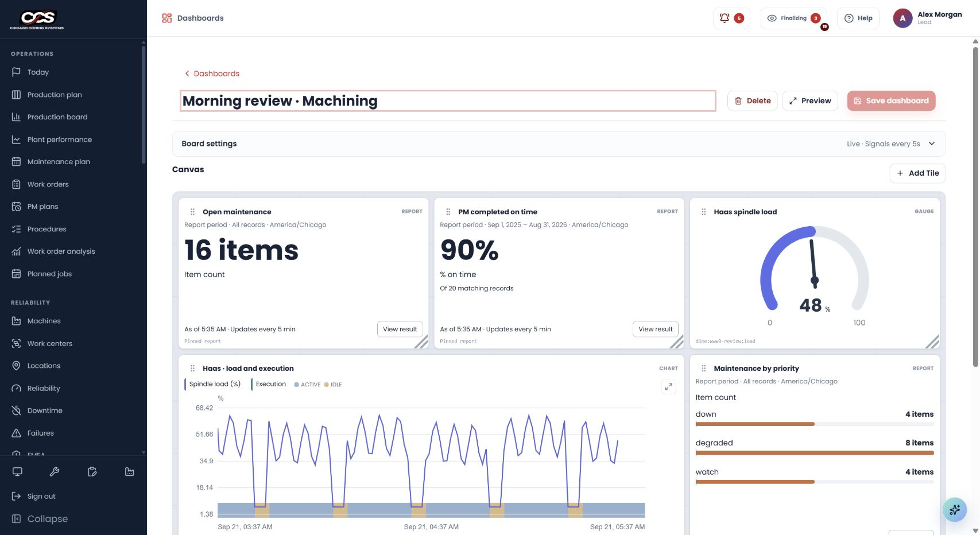Image resolution: width=980 pixels, height=535 pixels.
Task: Click the Haas spindle load tile resize corner
Action: [x=932, y=342]
